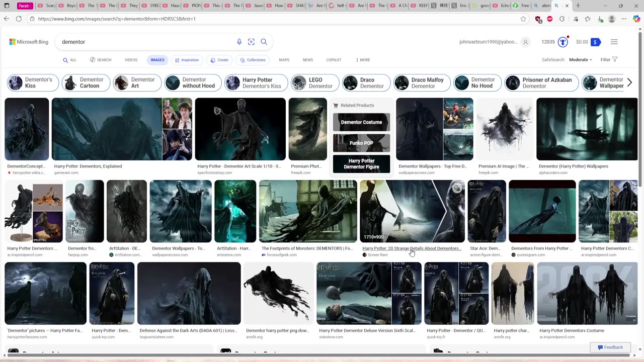
Task: Switch to the VIDEOS tab
Action: click(x=131, y=60)
